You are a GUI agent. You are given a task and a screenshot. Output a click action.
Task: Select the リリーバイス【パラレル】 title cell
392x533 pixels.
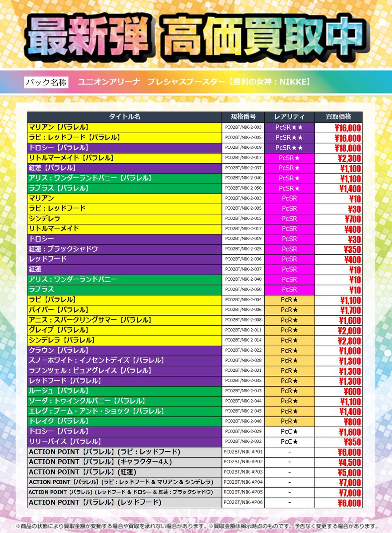[x=125, y=443]
